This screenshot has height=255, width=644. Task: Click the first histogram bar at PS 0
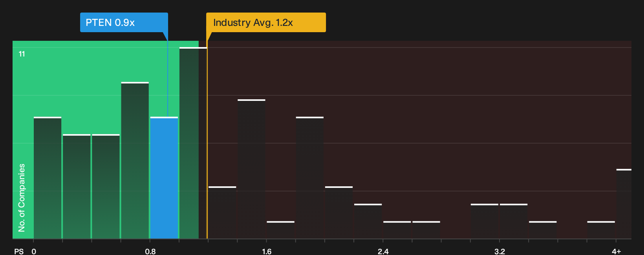click(48, 178)
